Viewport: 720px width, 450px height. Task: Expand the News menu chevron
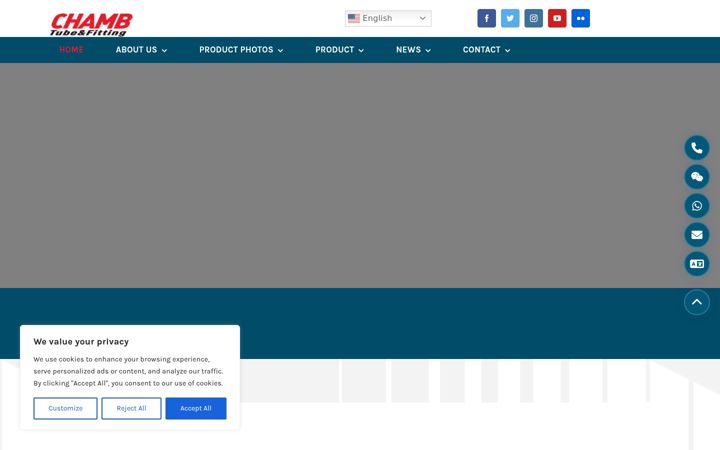pos(428,51)
